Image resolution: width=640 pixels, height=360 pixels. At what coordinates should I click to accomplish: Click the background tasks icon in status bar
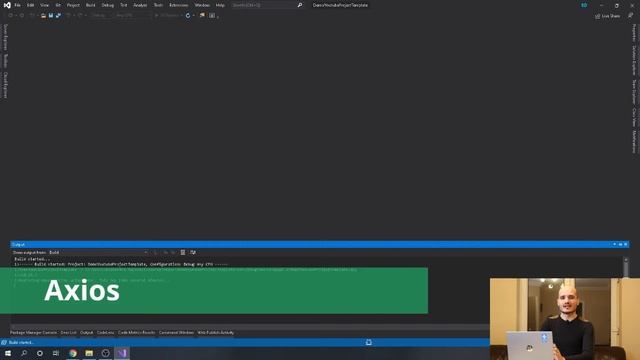[x=369, y=342]
